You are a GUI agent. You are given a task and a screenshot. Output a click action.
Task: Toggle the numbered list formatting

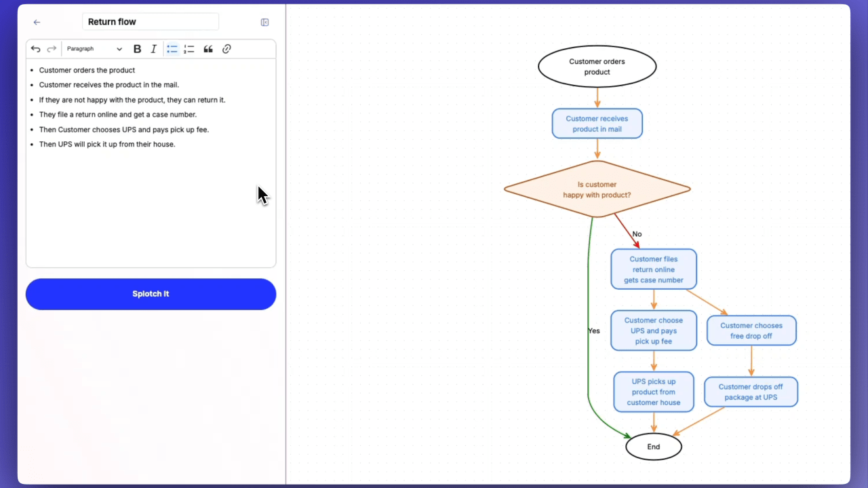click(189, 49)
